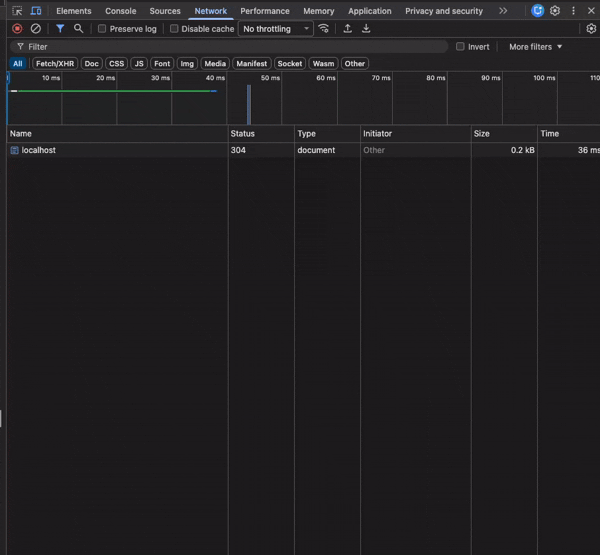Open the Network settings gear icon
This screenshot has width=600, height=555.
tap(590, 29)
